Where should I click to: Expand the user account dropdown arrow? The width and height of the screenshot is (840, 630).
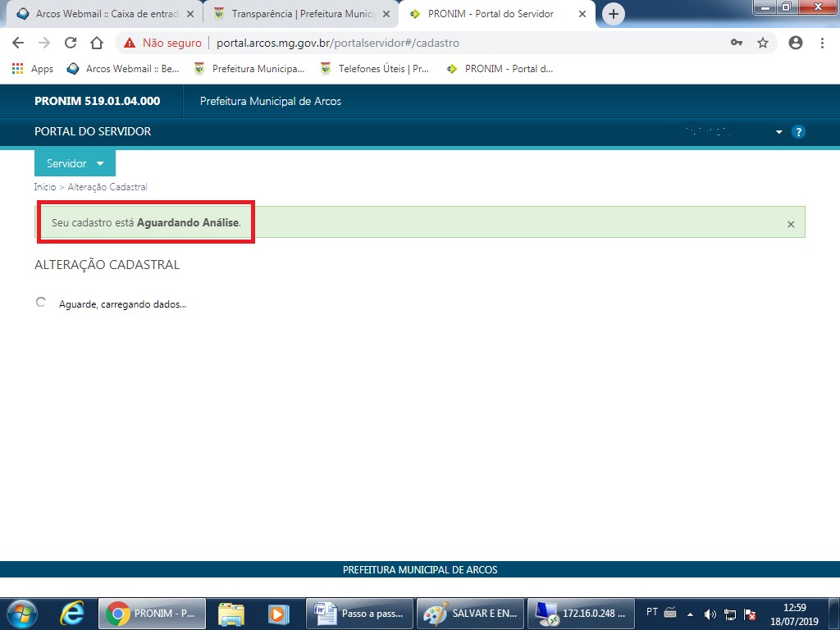779,132
